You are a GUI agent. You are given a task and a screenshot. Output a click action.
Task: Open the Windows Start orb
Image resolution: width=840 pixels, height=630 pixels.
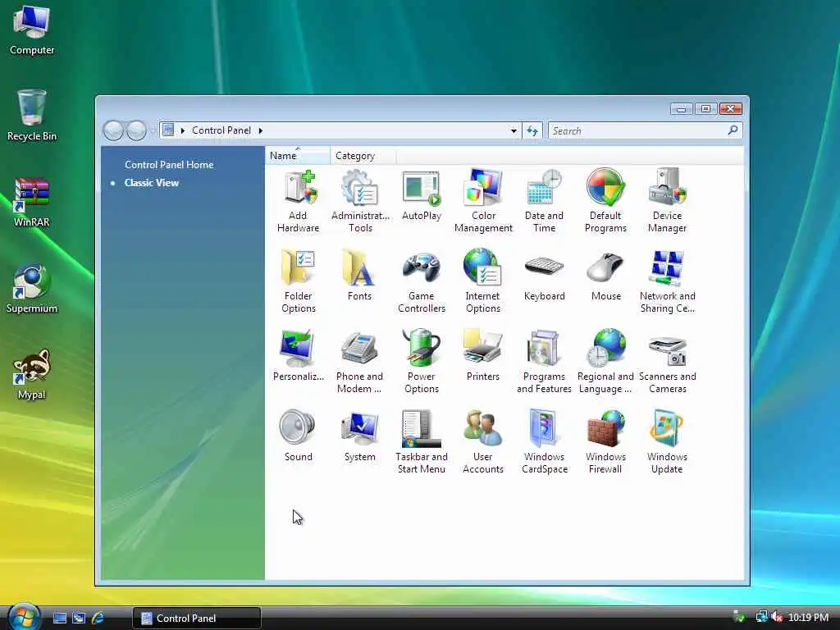[x=24, y=617]
